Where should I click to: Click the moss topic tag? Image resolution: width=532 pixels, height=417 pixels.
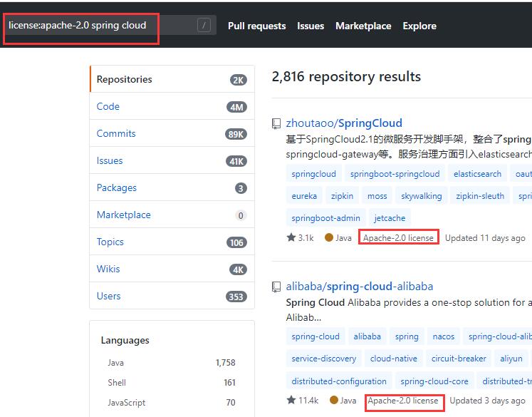coord(377,196)
